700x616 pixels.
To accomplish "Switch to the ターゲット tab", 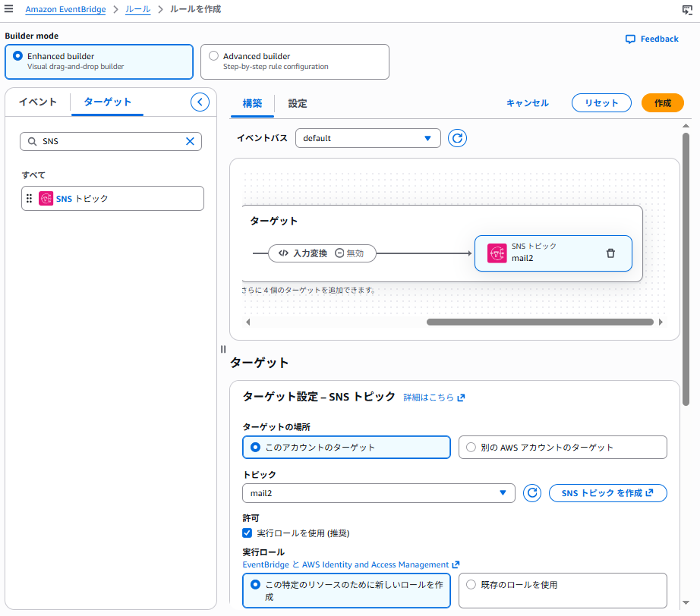I will click(x=108, y=102).
